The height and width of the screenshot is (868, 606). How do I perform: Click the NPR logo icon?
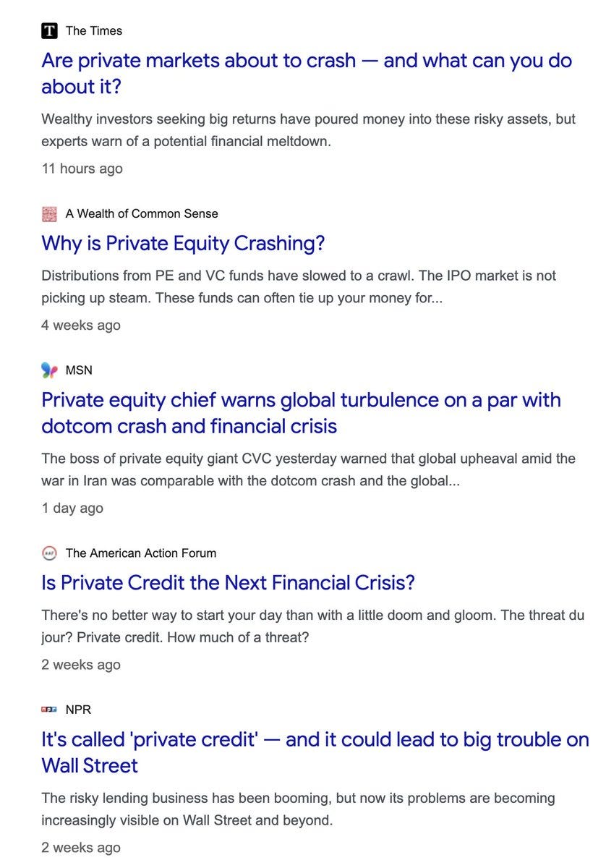click(x=49, y=710)
